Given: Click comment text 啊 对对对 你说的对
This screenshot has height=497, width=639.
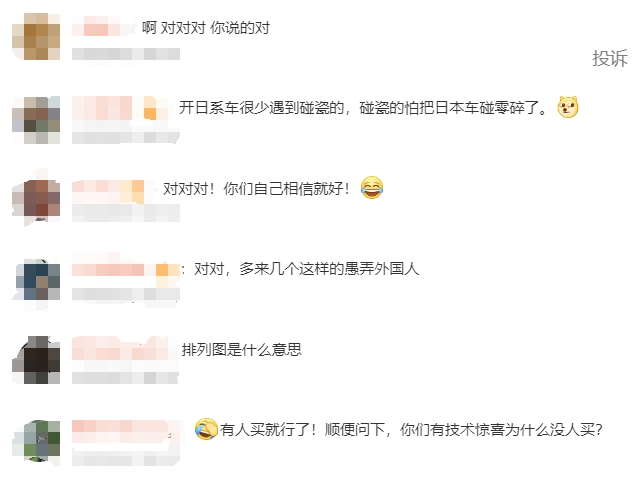Looking at the screenshot, I should pyautogui.click(x=206, y=28).
